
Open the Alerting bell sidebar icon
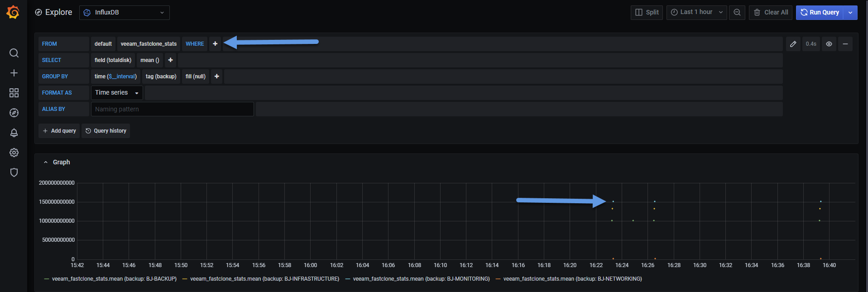coord(14,133)
